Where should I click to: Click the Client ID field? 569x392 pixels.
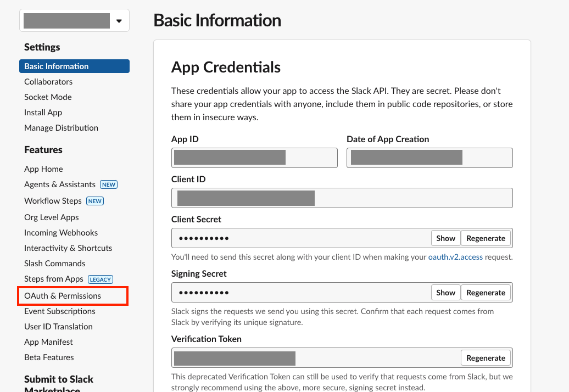coord(342,198)
